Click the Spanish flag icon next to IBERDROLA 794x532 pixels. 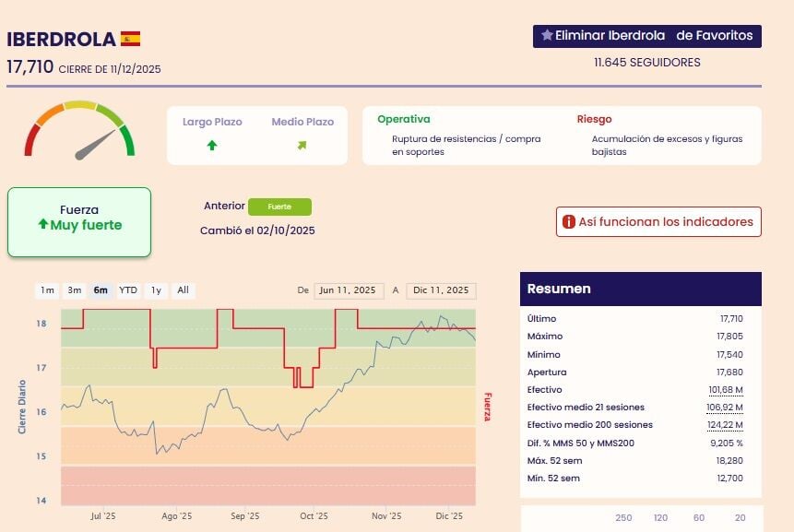tap(130, 39)
